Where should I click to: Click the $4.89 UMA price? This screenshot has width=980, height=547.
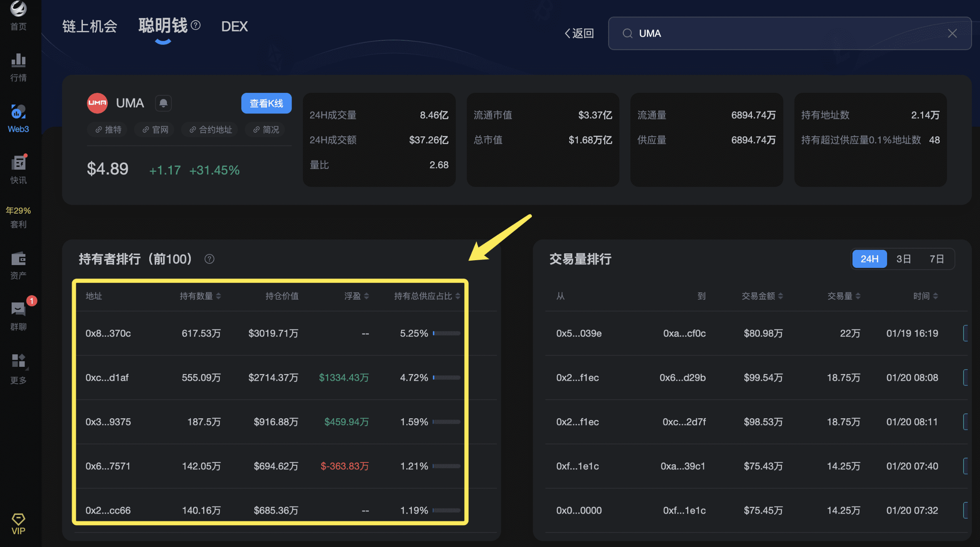coord(107,169)
